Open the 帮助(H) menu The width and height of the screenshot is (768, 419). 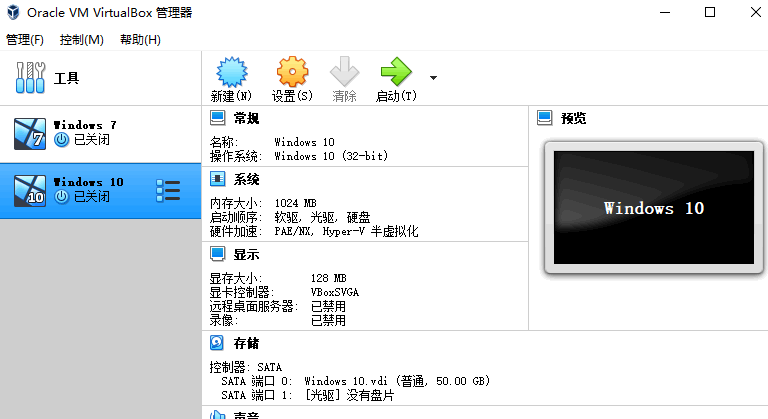pos(140,40)
